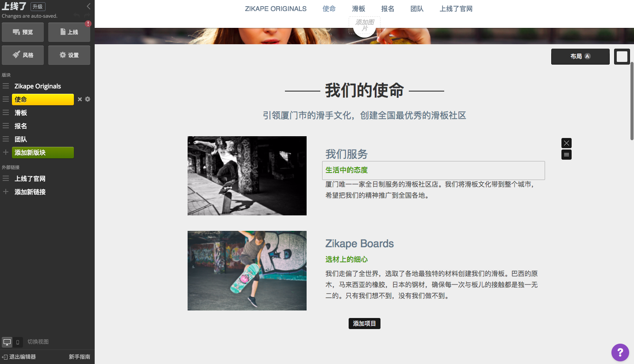Delete item with the X icon
This screenshot has width=634, height=364.
click(566, 143)
